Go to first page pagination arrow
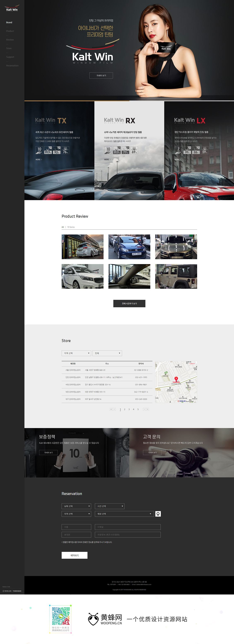Viewport: 234px width, 644px height. 111,409
